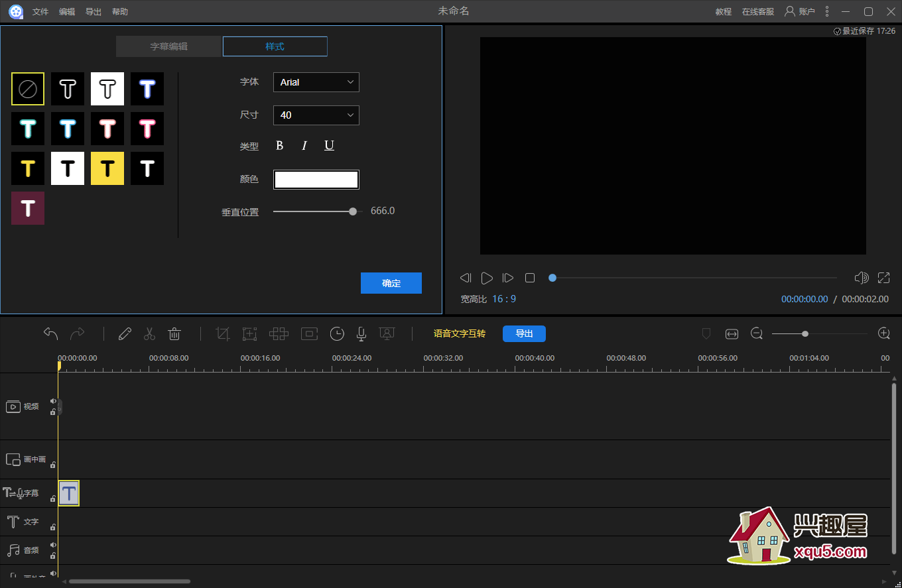902x588 pixels.
Task: Open the 教程 tutorial link
Action: tap(724, 12)
